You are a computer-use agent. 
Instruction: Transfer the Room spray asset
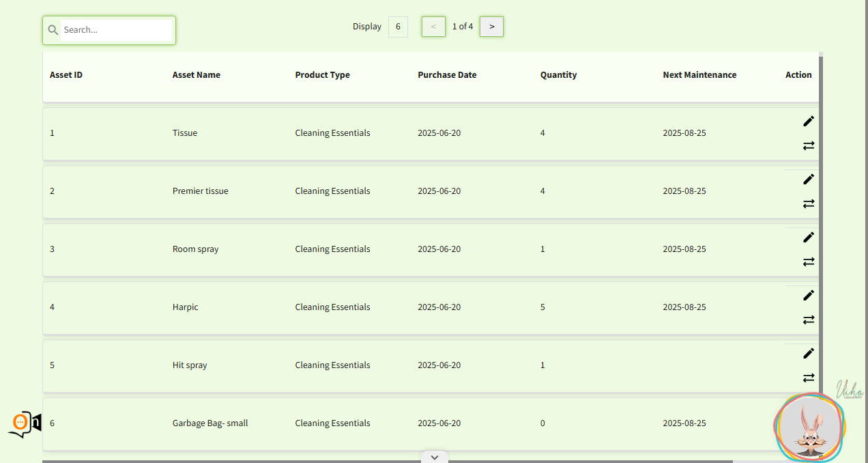[x=809, y=262]
